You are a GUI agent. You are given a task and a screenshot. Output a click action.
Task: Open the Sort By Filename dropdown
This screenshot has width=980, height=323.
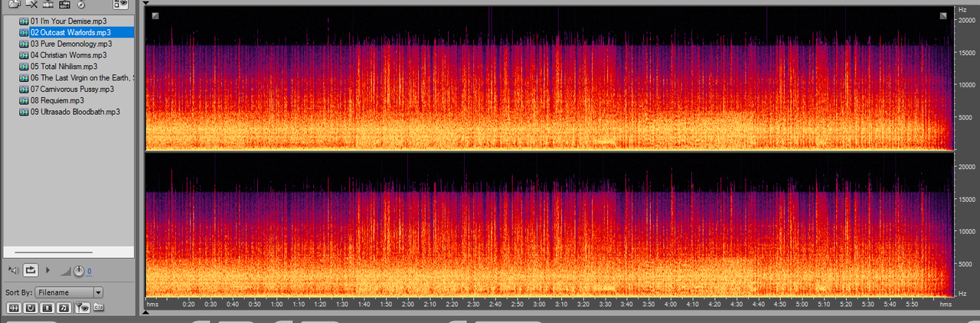point(69,292)
